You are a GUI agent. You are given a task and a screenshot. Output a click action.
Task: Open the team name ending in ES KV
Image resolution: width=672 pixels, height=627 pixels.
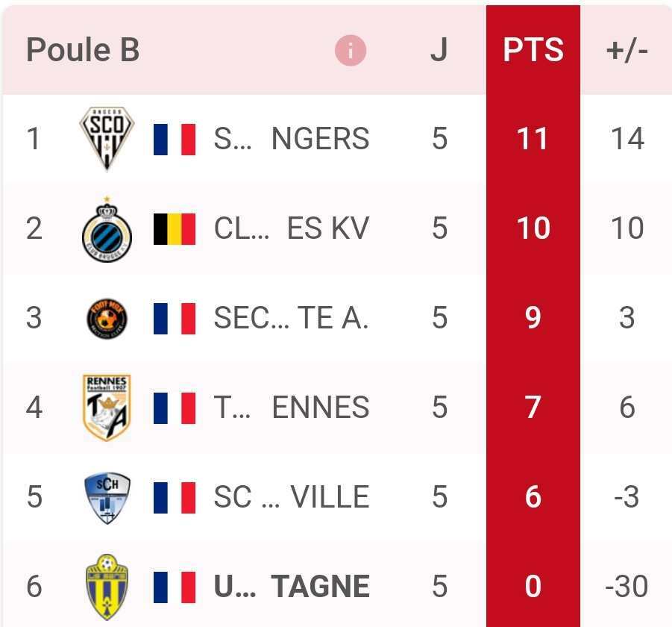[292, 229]
